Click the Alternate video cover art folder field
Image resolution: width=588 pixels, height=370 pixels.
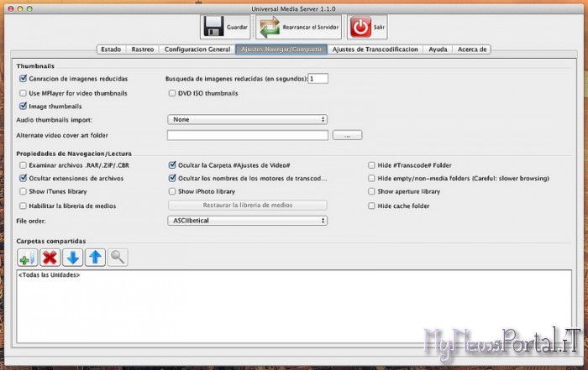point(248,135)
